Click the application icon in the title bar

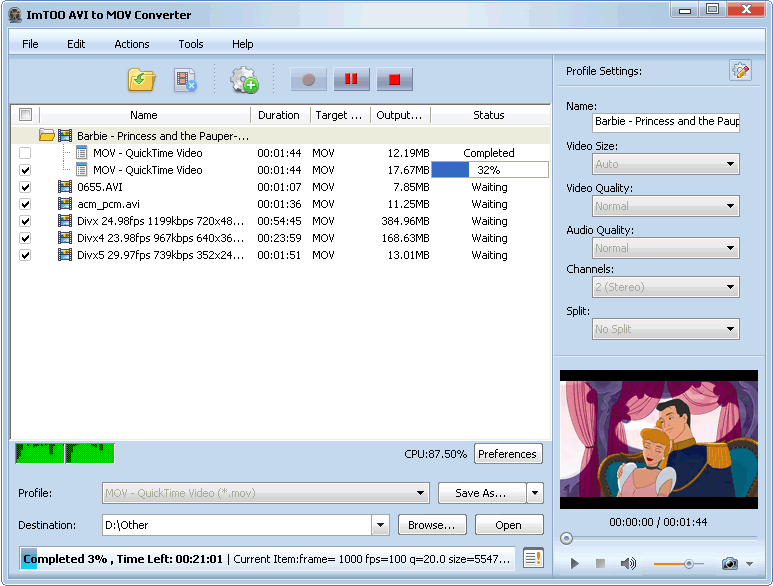coord(15,15)
